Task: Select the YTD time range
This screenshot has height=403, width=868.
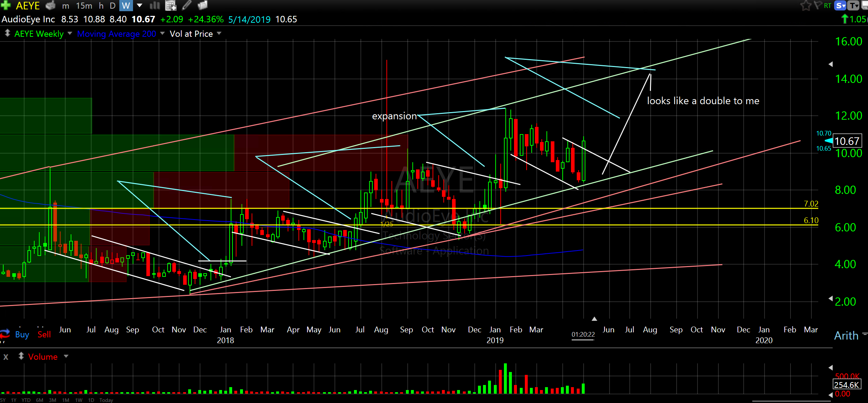Action: pos(26,400)
